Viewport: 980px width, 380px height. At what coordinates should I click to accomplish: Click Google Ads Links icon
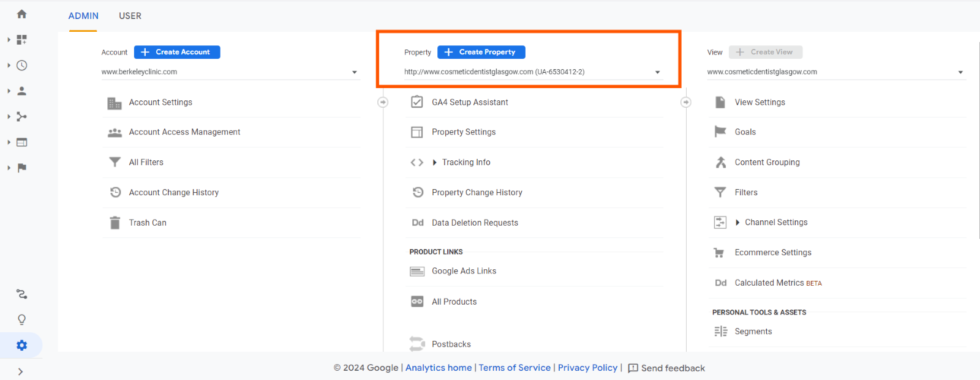(x=417, y=271)
